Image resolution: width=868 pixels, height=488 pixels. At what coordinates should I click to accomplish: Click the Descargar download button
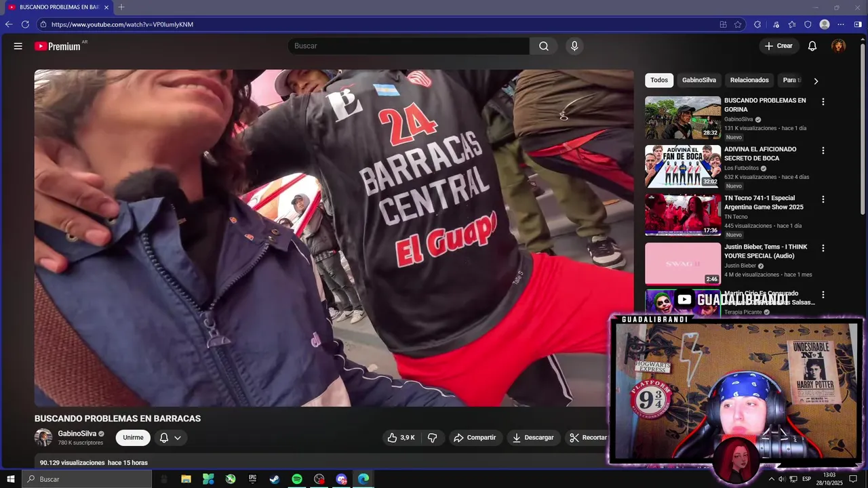533,438
